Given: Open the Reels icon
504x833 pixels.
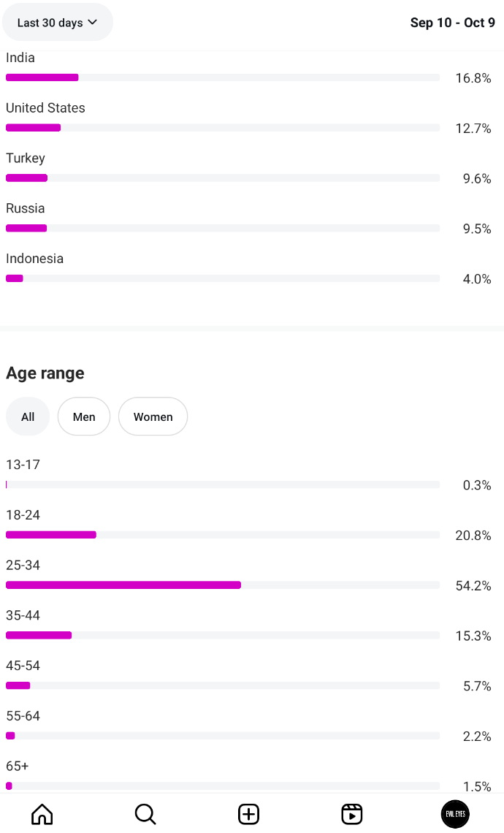Looking at the screenshot, I should pos(352,814).
